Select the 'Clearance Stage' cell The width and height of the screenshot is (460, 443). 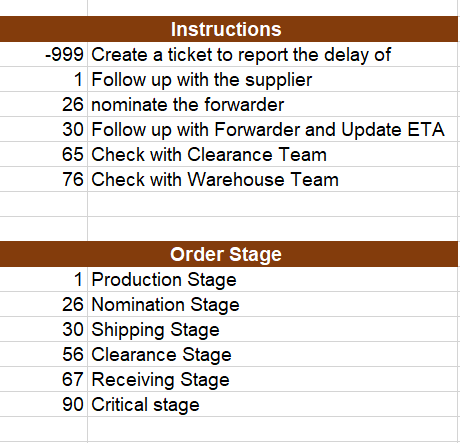tap(273, 354)
